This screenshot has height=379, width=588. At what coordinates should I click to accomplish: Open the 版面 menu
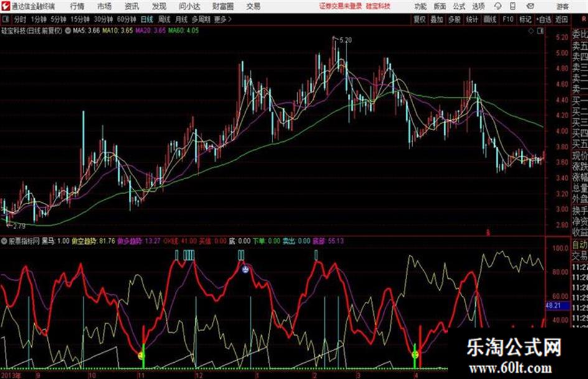[439, 6]
